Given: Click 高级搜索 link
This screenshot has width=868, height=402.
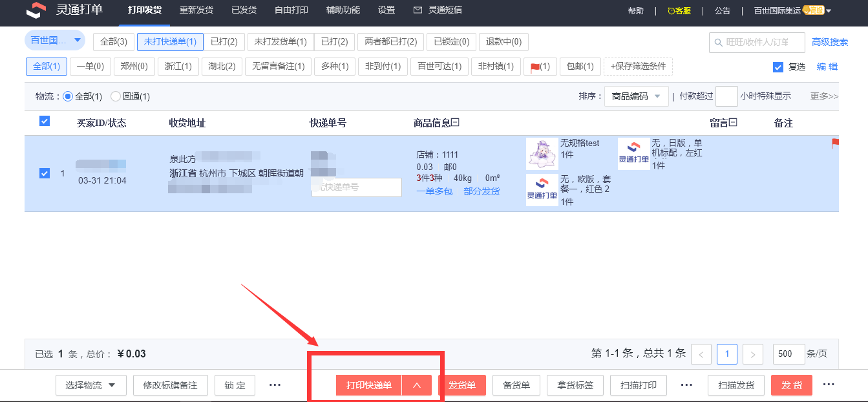Looking at the screenshot, I should [830, 42].
